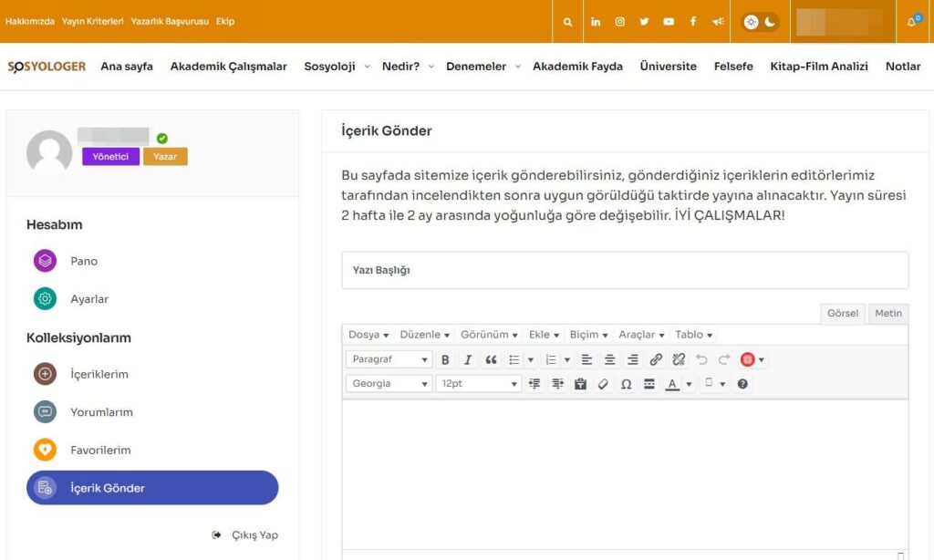Switch to the Metin editor tab
The width and height of the screenshot is (934, 560).
point(888,314)
